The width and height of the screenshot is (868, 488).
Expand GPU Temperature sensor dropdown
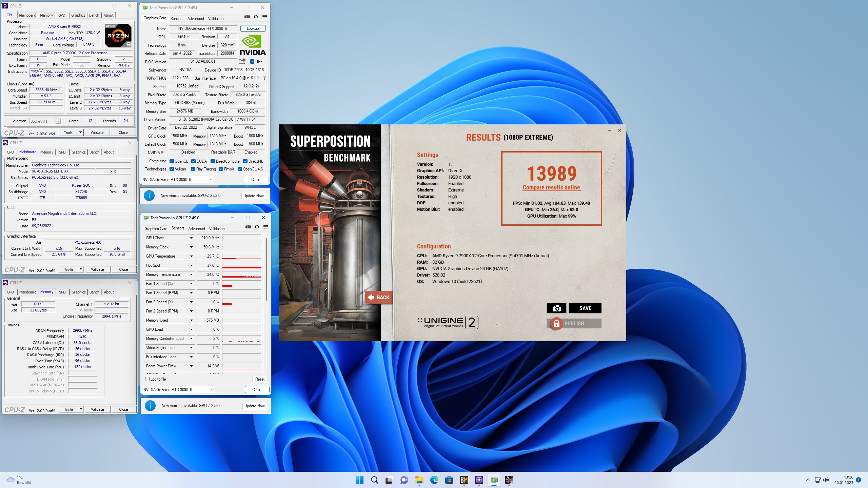[x=191, y=256]
